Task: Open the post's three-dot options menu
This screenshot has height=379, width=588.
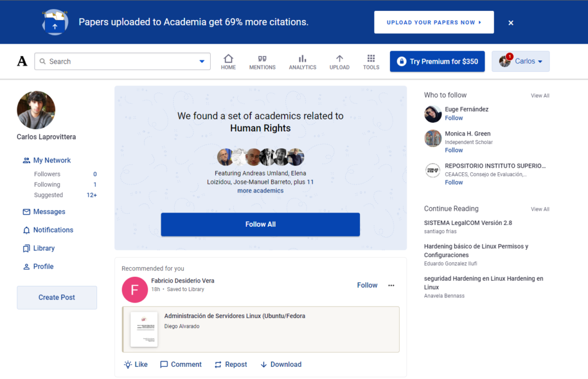Action: pos(391,285)
